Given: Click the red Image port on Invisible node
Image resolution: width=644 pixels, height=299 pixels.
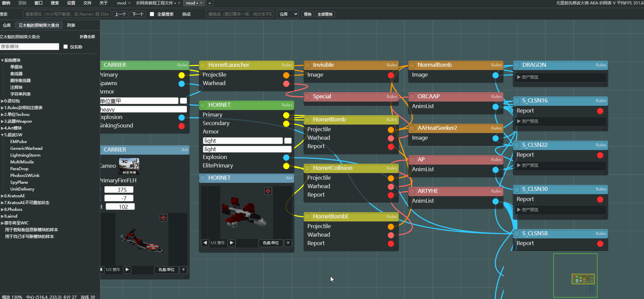Looking at the screenshot, I should point(391,75).
